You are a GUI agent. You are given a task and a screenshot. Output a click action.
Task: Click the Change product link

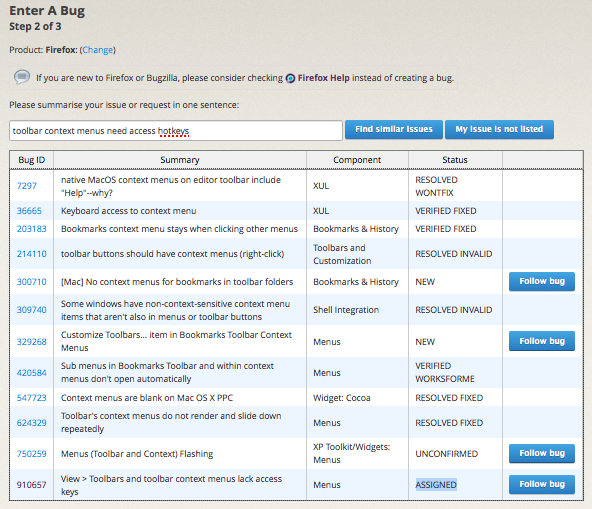(98, 50)
